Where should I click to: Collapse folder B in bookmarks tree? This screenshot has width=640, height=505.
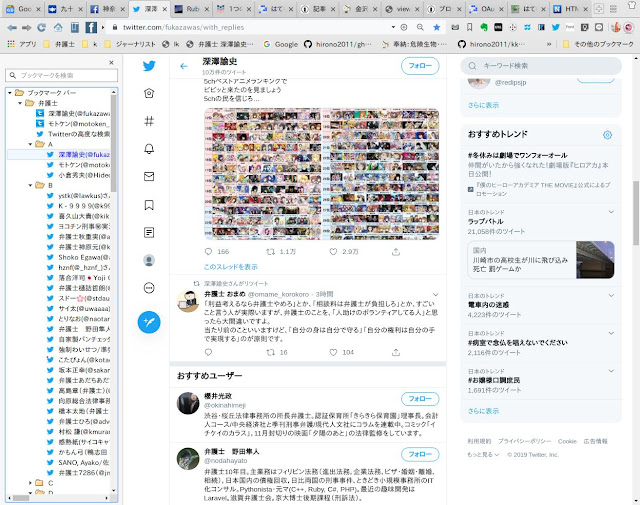coord(30,185)
